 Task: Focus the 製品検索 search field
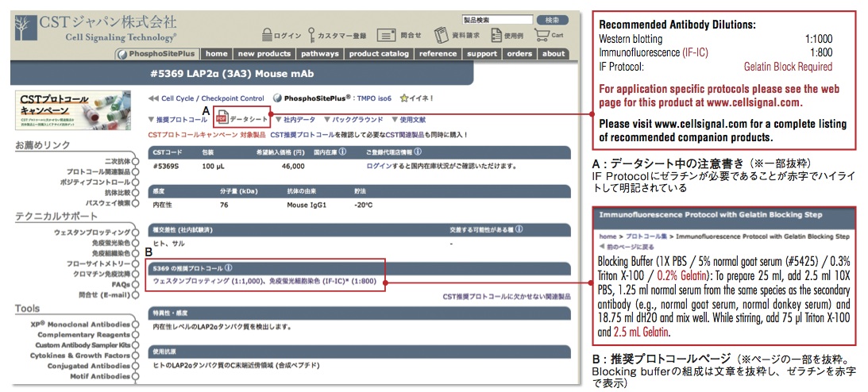(497, 20)
